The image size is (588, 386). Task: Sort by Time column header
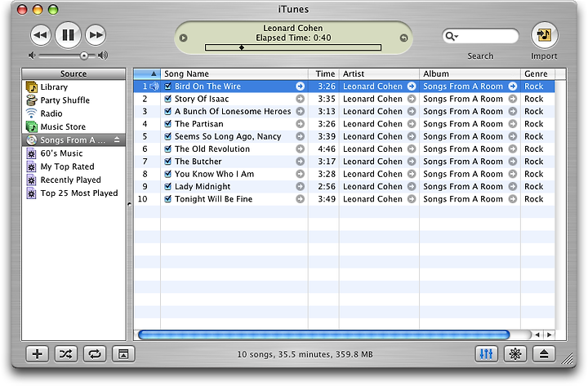tap(323, 73)
